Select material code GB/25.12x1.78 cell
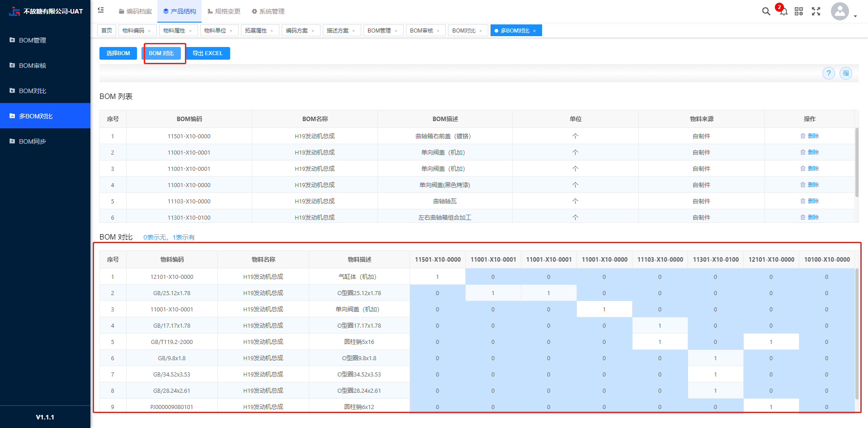The height and width of the screenshot is (428, 868). click(x=172, y=293)
